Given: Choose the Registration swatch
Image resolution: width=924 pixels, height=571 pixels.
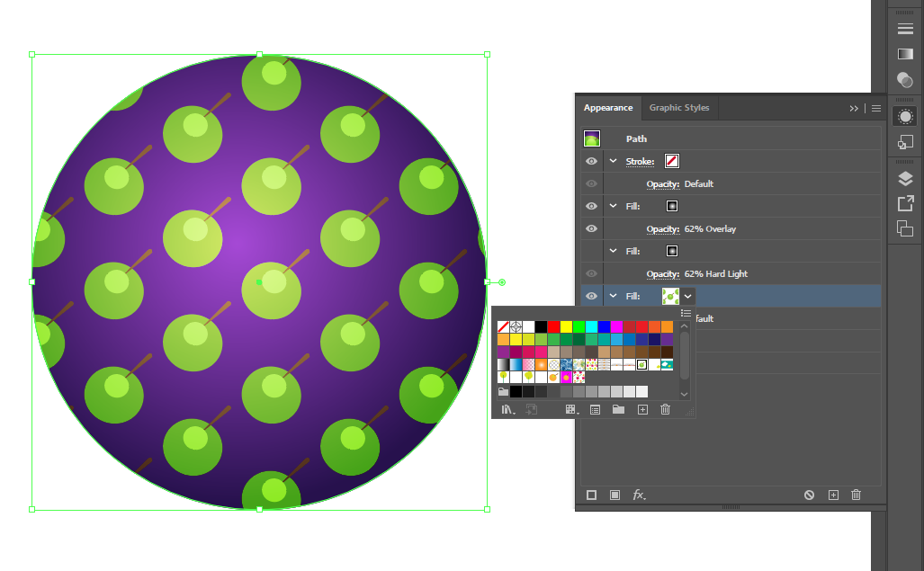Looking at the screenshot, I should click(x=516, y=326).
